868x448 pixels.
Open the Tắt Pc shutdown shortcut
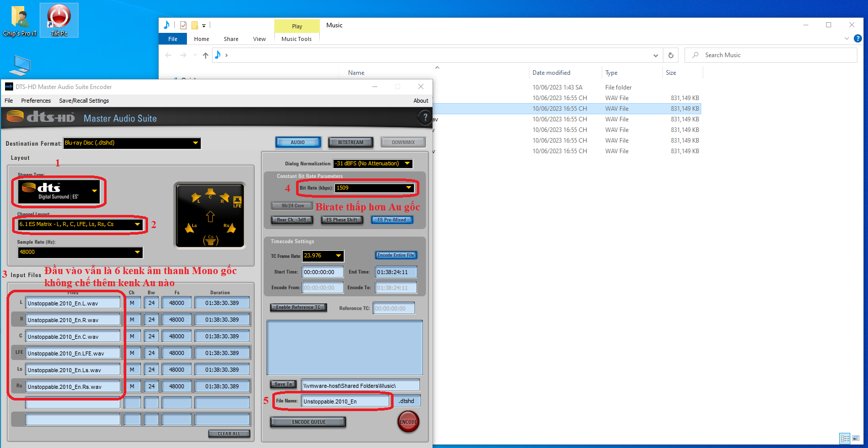(x=59, y=20)
